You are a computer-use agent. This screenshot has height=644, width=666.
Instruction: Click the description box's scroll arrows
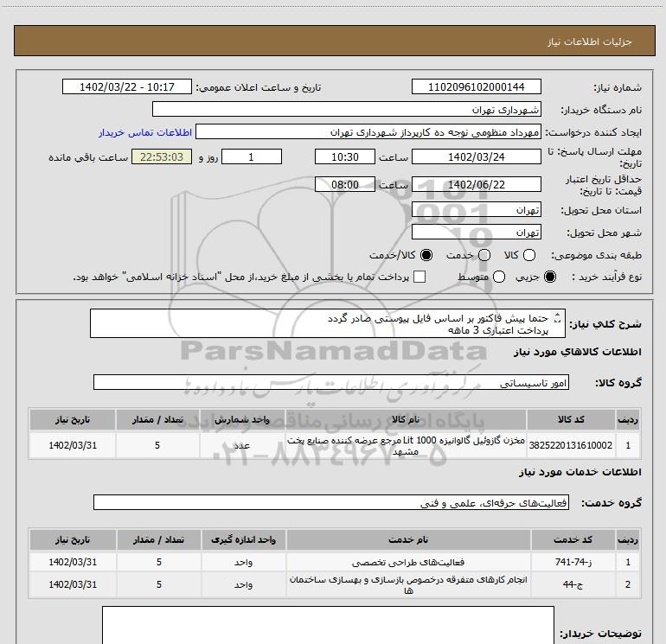tap(558, 317)
